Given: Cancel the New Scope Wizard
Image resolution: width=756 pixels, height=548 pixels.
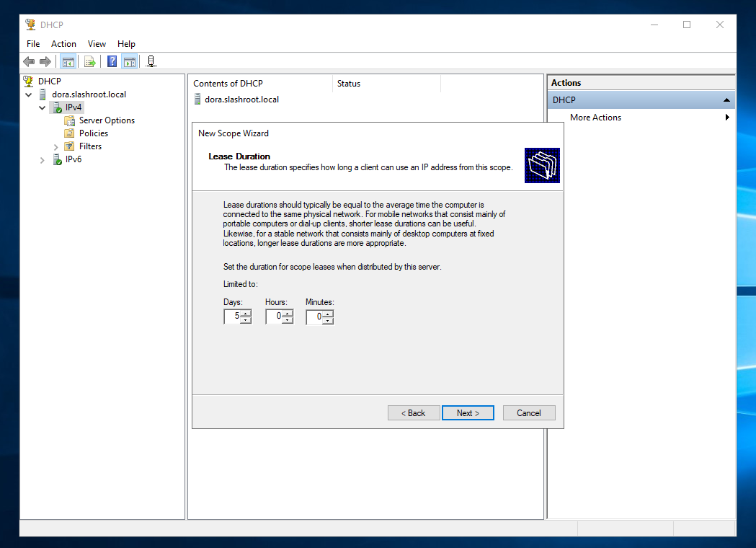Looking at the screenshot, I should click(528, 413).
